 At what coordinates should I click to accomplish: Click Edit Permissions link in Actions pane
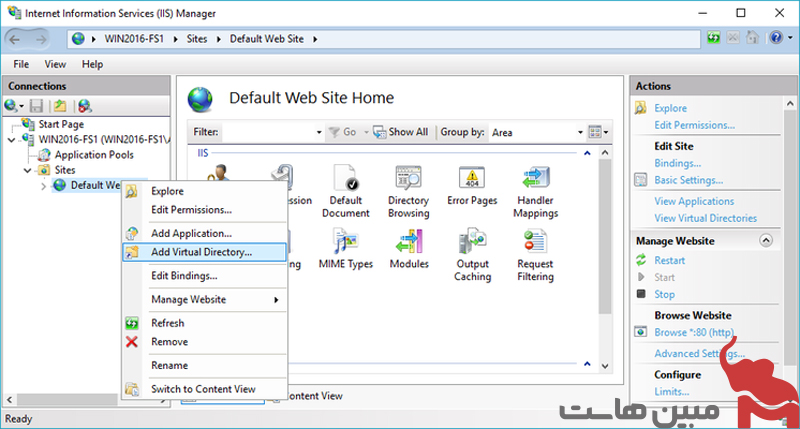[x=694, y=125]
